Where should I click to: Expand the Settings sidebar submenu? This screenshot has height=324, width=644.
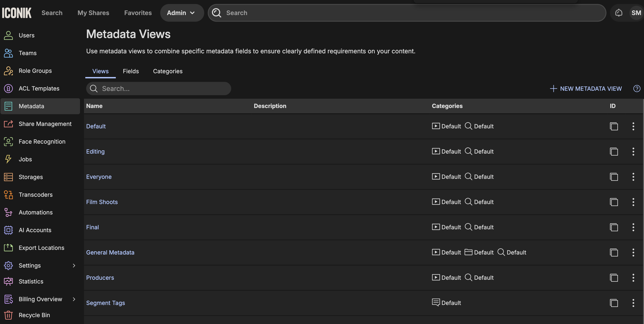[74, 265]
